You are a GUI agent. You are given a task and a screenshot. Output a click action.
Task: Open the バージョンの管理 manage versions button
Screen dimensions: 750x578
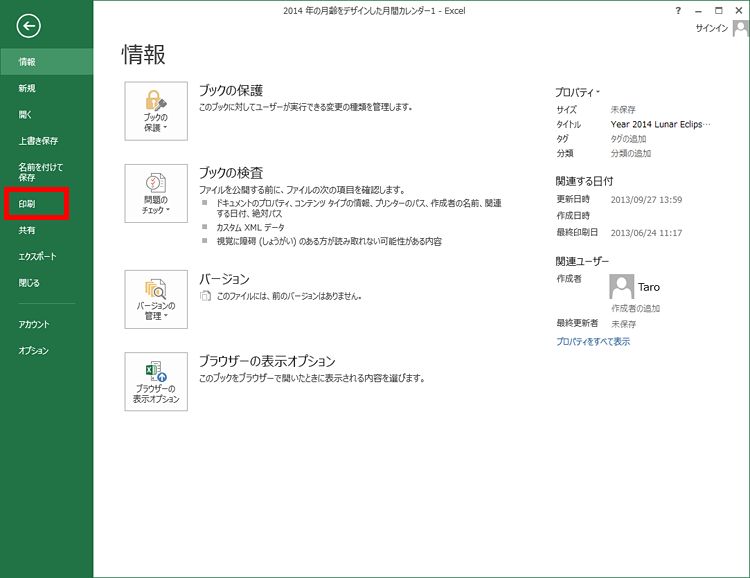pyautogui.click(x=156, y=299)
